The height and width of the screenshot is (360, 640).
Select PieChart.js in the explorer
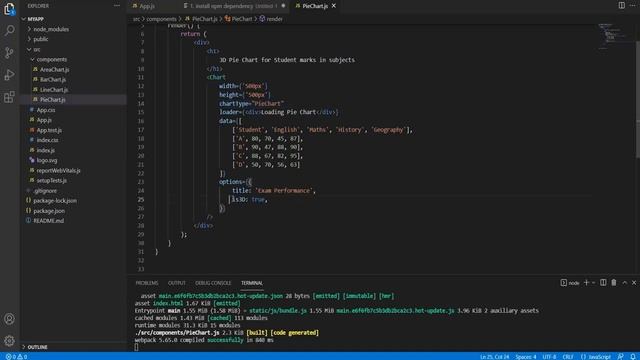coord(52,100)
